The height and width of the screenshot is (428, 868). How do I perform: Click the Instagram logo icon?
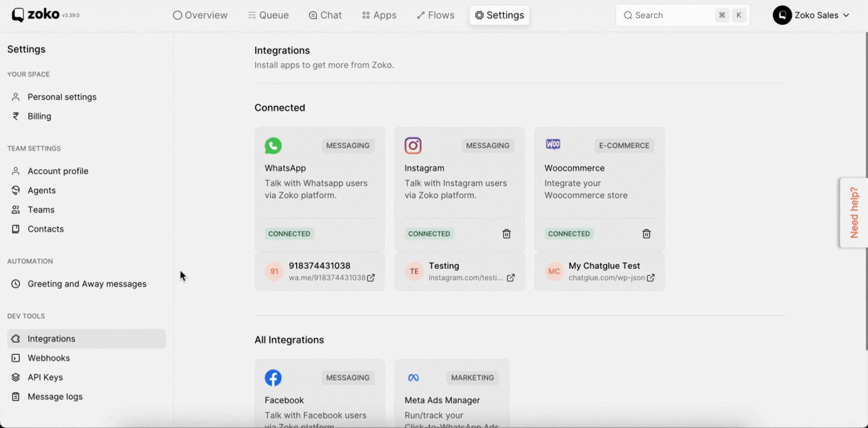pyautogui.click(x=413, y=145)
